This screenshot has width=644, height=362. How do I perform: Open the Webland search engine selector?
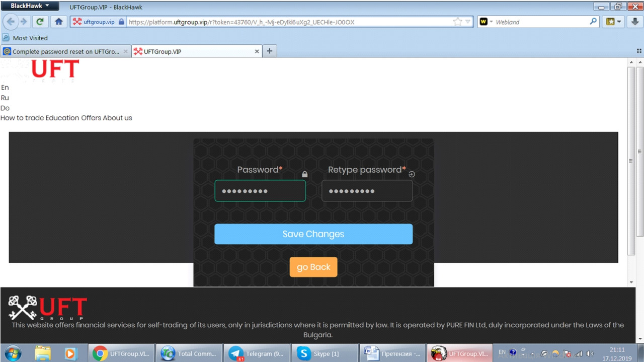coord(486,22)
